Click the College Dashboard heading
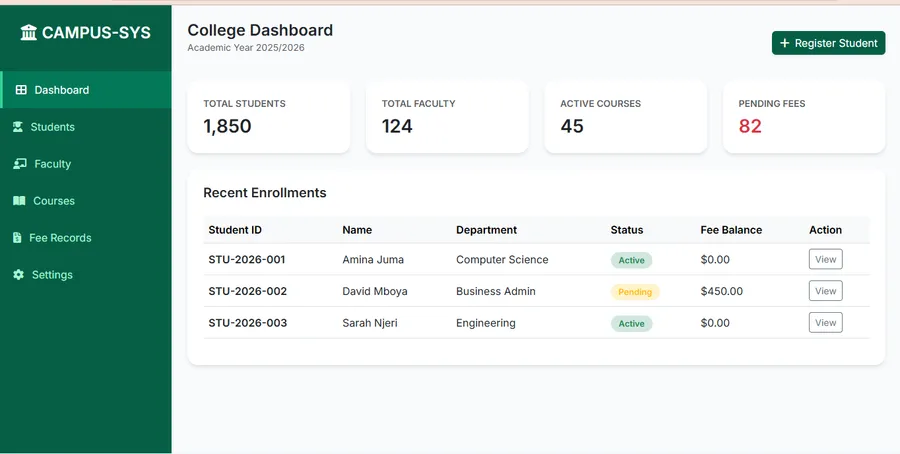The width and height of the screenshot is (900, 454). click(x=260, y=30)
